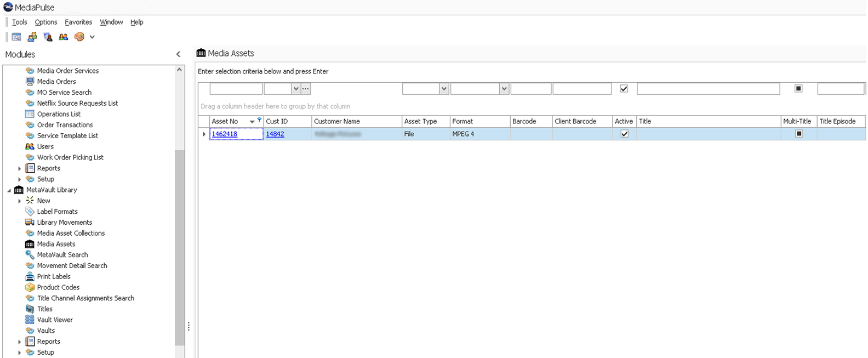Toggle the Active filter checkbox above grid
The image size is (868, 358).
click(x=624, y=88)
